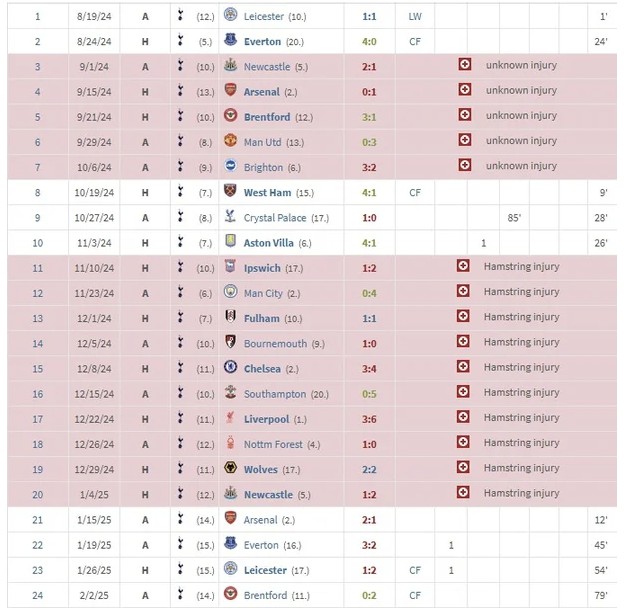Click the Wolves club crest icon
624x616 pixels.
(231, 469)
